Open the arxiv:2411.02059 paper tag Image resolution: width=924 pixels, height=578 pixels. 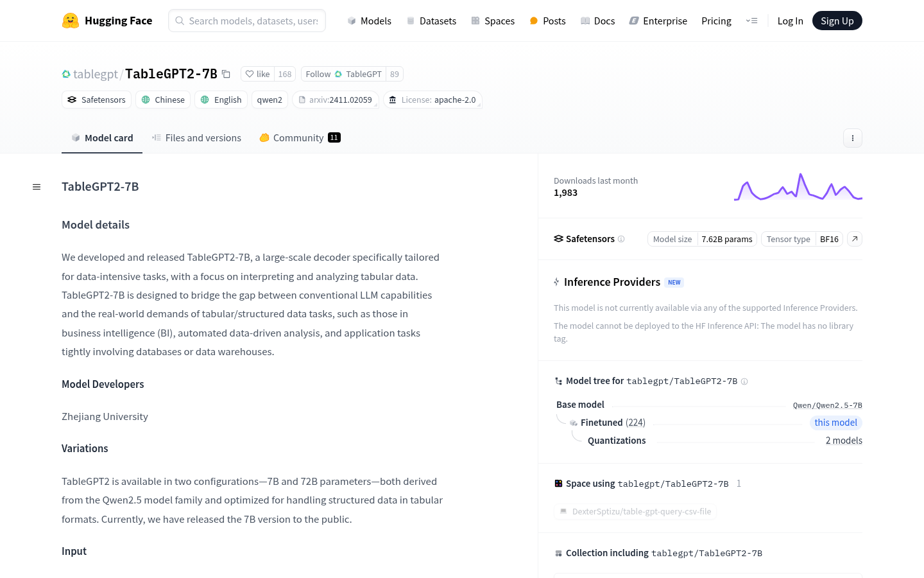(335, 100)
